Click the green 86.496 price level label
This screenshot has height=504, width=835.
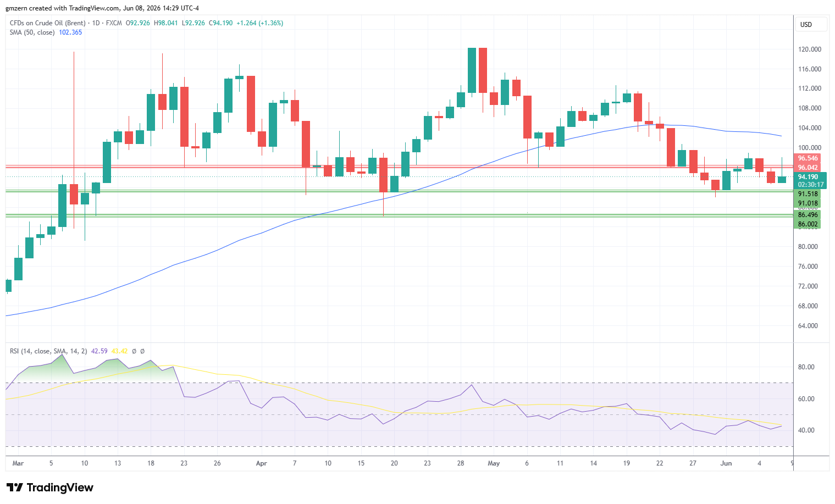click(x=808, y=215)
